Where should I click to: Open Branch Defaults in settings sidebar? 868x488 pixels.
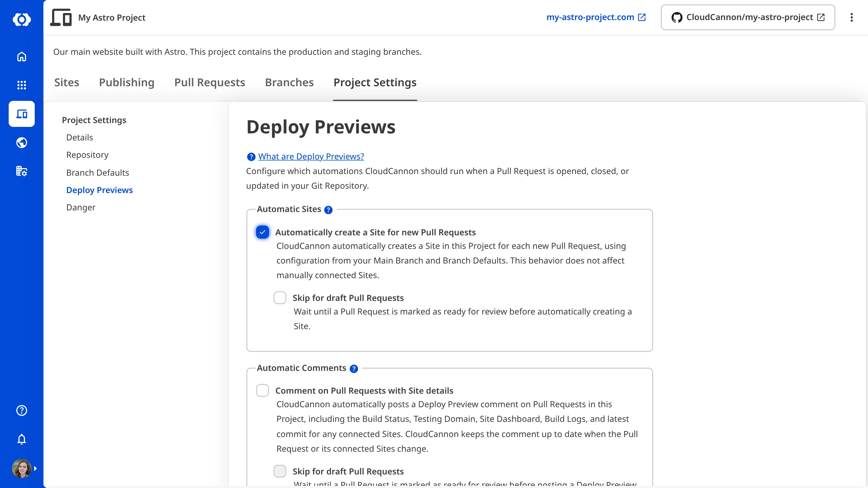pos(98,172)
